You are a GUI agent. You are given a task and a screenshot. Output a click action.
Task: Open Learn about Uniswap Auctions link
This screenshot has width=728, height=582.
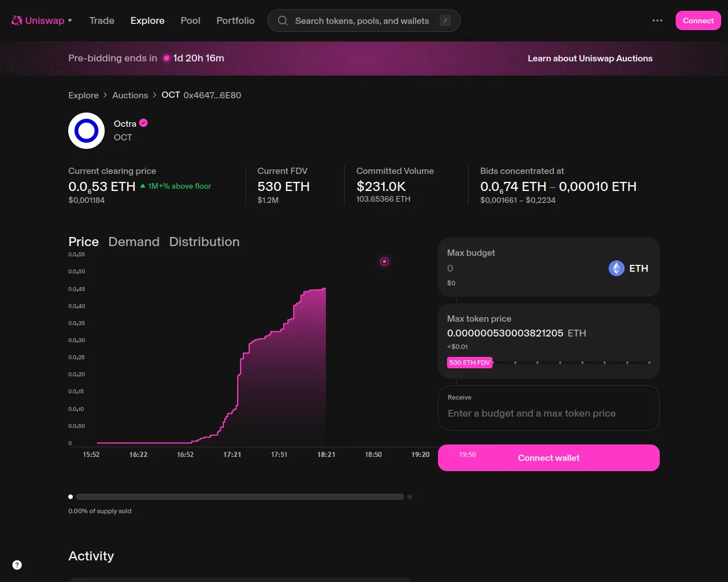(590, 58)
